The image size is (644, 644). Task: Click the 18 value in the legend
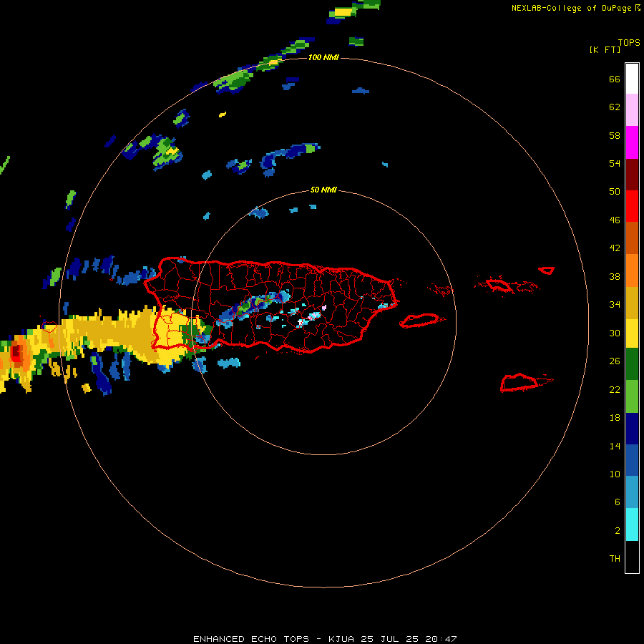pos(615,417)
